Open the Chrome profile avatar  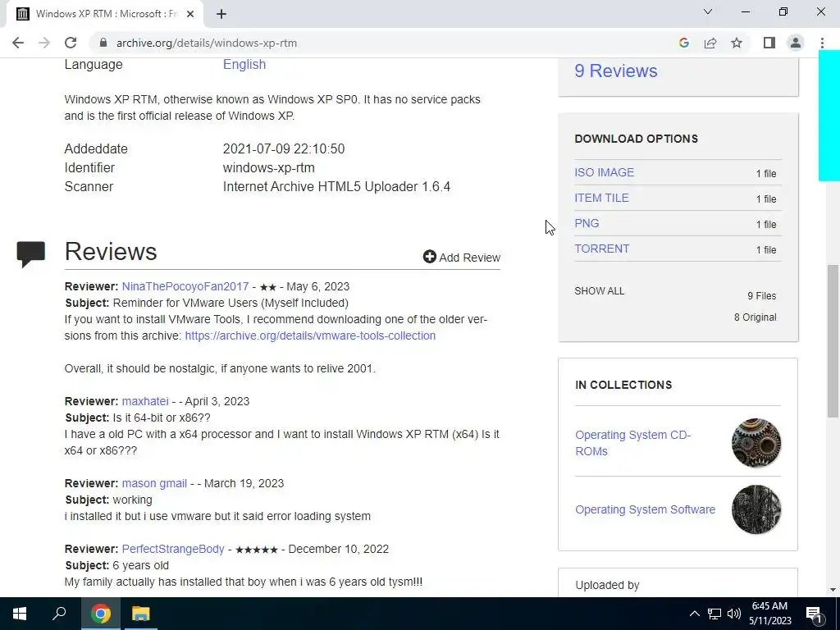(x=796, y=43)
